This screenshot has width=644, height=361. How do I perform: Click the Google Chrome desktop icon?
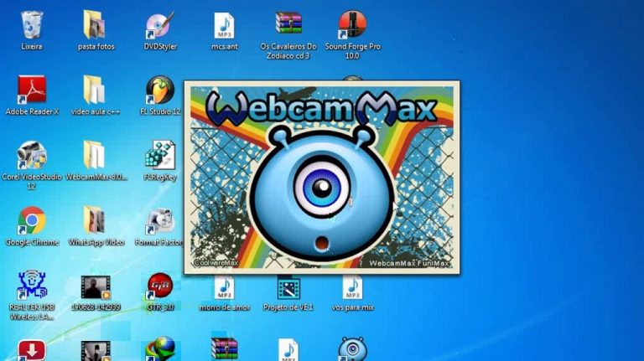coord(32,221)
